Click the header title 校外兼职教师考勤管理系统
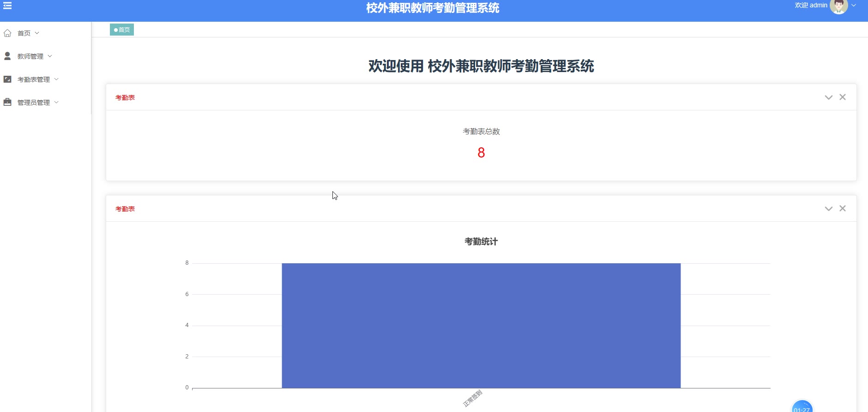 pyautogui.click(x=433, y=8)
